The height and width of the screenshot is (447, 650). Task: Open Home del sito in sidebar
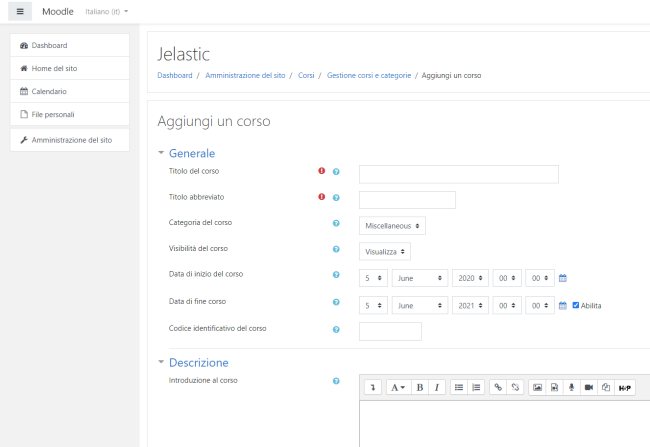coord(70,68)
